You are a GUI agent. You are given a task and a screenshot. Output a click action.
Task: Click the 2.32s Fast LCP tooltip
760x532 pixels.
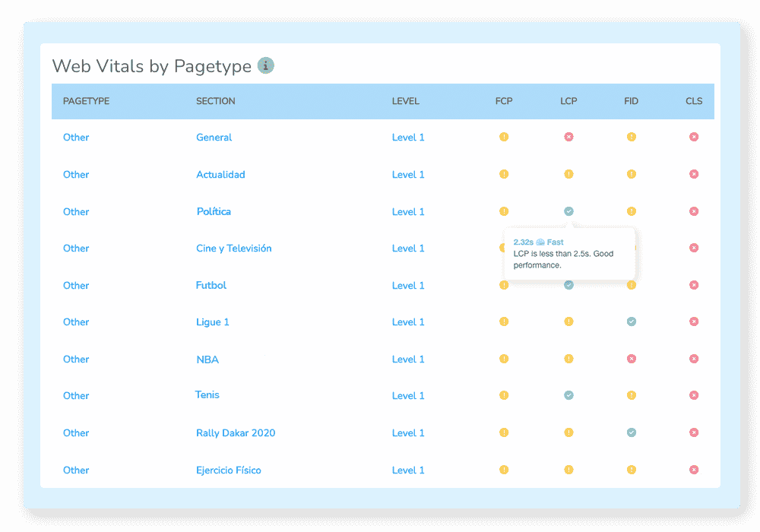coord(569,253)
